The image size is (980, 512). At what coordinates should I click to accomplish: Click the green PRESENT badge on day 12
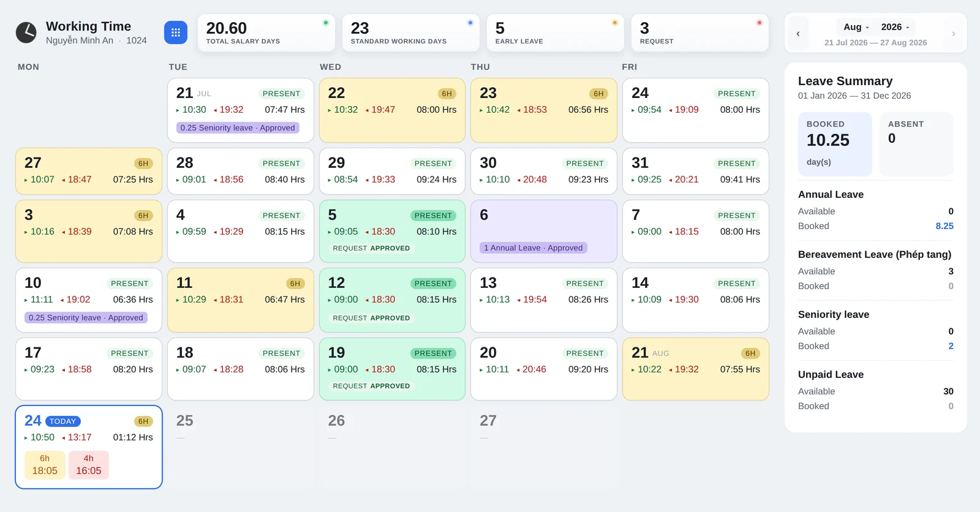(433, 284)
